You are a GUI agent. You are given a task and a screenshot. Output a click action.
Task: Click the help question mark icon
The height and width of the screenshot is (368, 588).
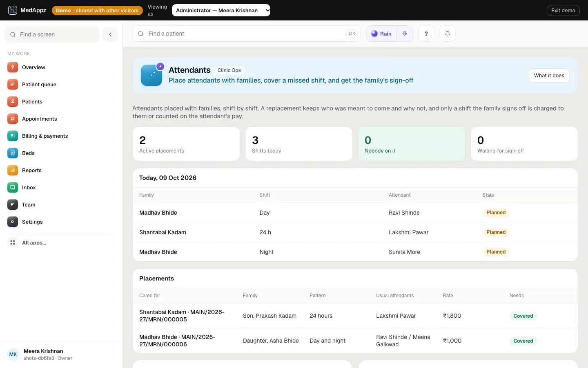426,34
